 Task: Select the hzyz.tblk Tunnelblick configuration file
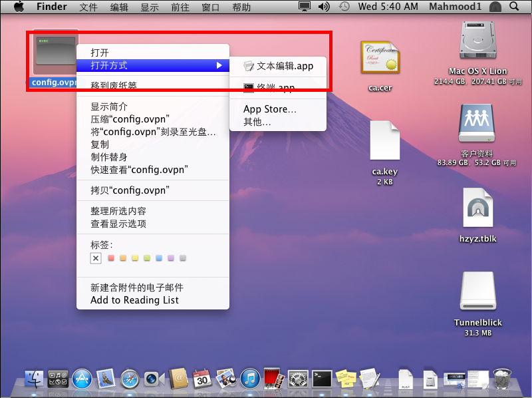click(x=477, y=208)
